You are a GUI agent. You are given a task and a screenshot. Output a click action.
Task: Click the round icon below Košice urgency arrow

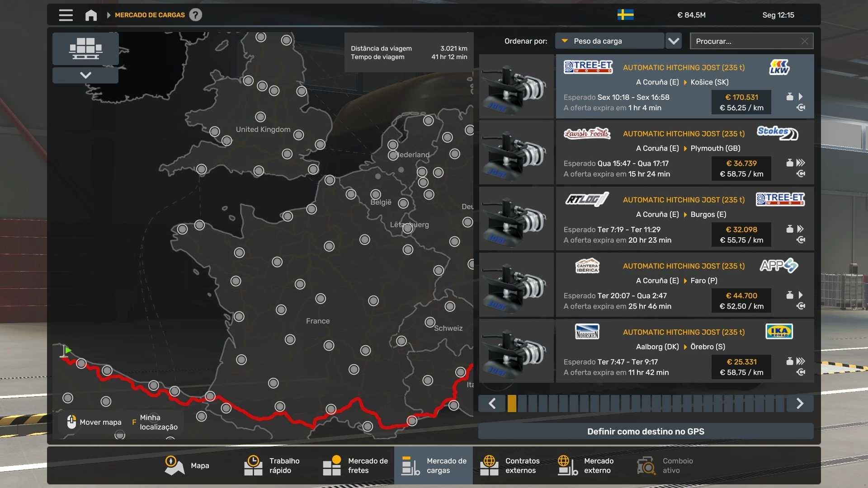click(801, 108)
